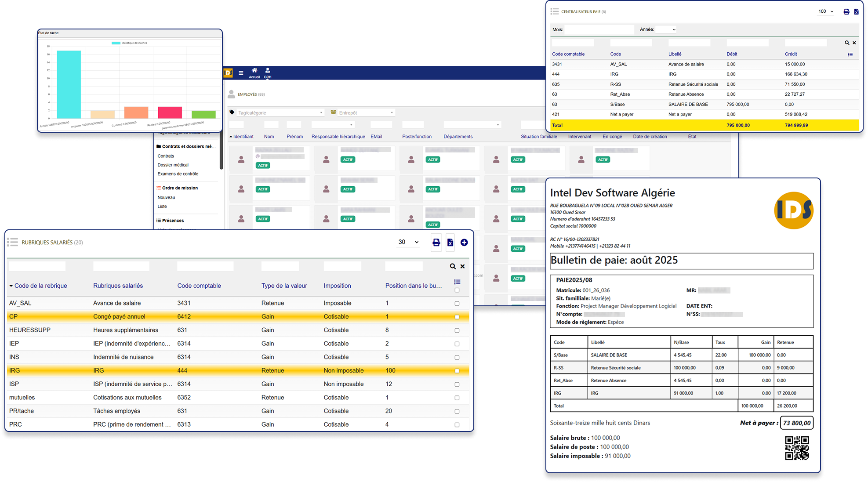Select all rows via the header checkbox
The height and width of the screenshot is (482, 868).
[x=457, y=290]
